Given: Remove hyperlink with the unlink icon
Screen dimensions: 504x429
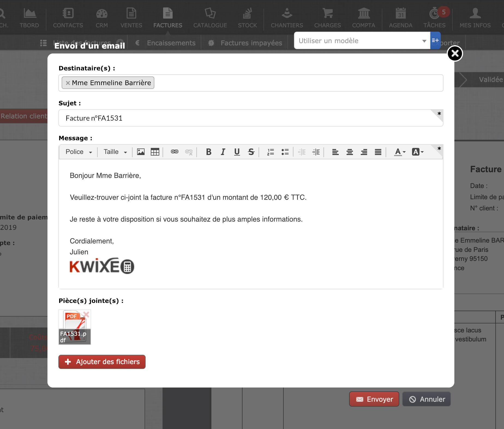Looking at the screenshot, I should 189,152.
